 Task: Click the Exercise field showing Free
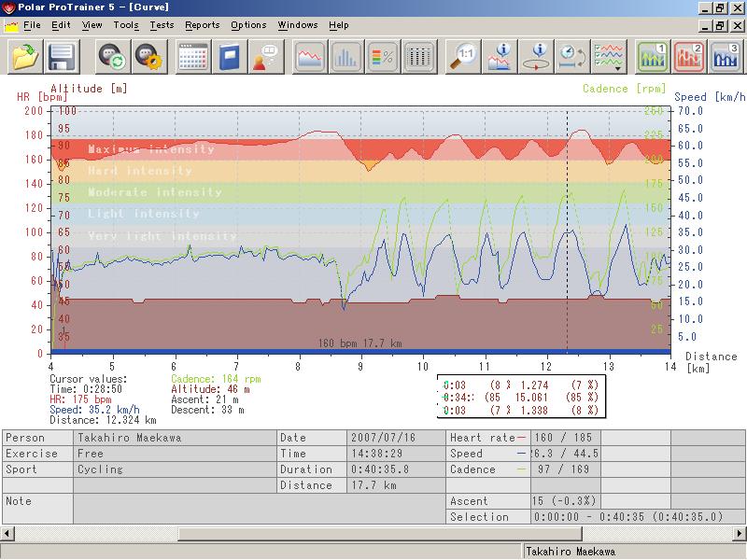(x=175, y=454)
